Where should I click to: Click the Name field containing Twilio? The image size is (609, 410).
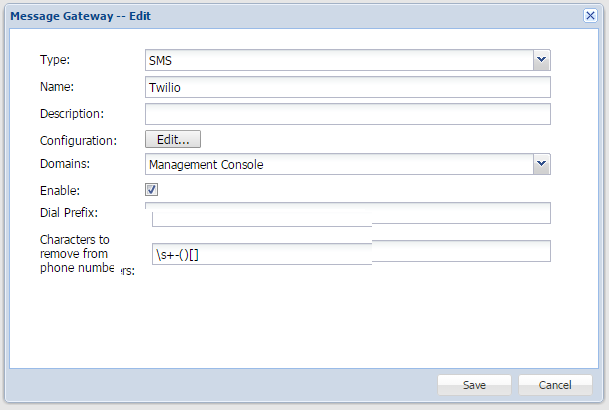pos(348,88)
